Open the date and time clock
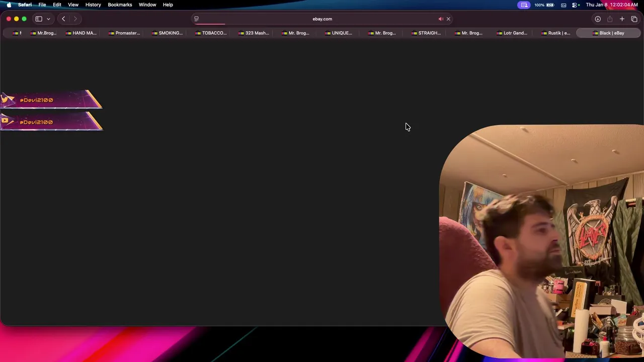The height and width of the screenshot is (362, 644). pos(612,5)
